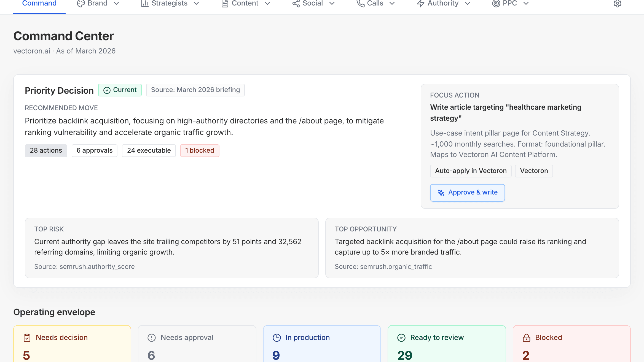Expand the Content dropdown menu
The width and height of the screenshot is (644, 362).
pyautogui.click(x=268, y=4)
